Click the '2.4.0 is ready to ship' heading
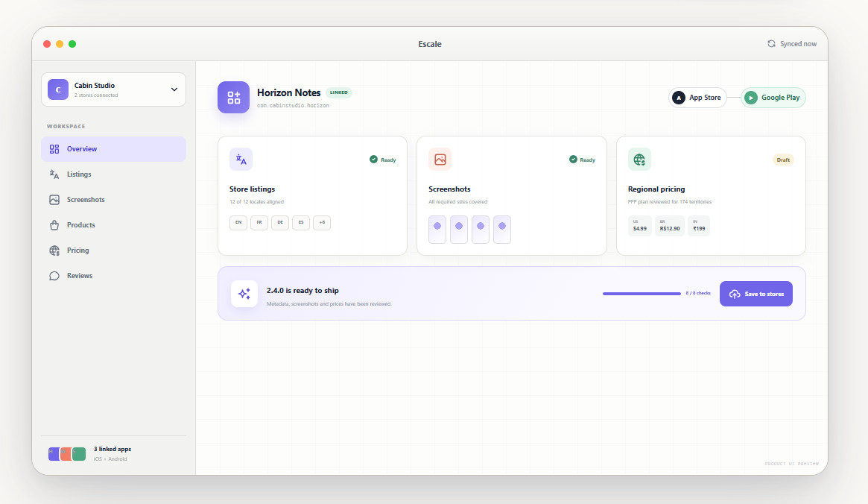868x504 pixels. tap(302, 291)
